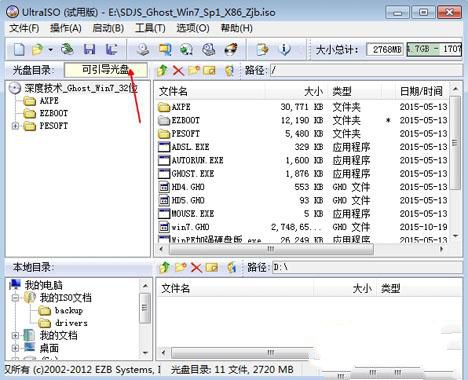This screenshot has height=380, width=468.
Task: Open the 操作(A) menu
Action: (x=66, y=28)
